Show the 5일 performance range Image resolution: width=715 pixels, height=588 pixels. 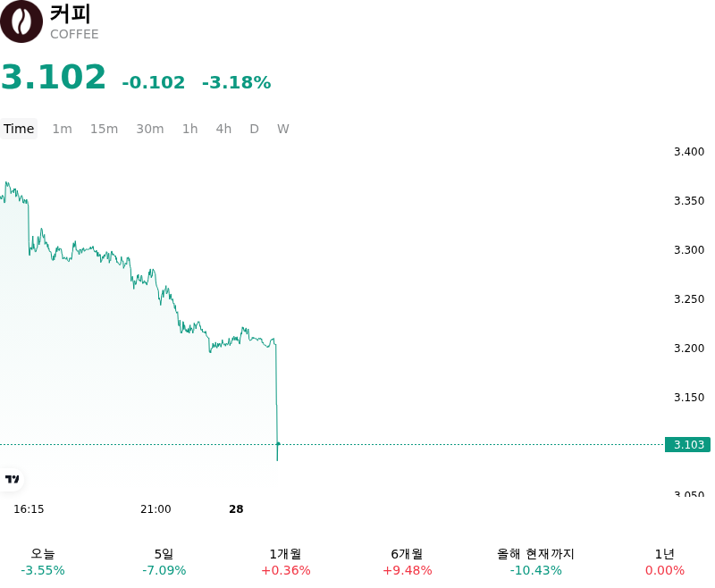click(164, 562)
